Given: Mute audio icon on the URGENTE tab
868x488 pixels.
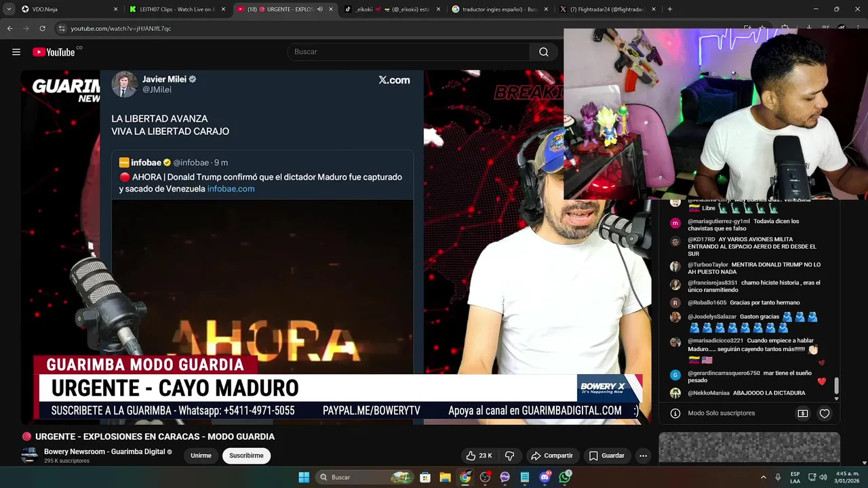Looking at the screenshot, I should (x=320, y=9).
